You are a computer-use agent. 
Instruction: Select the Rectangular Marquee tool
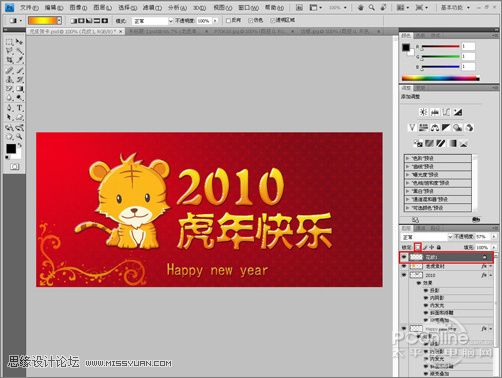click(x=9, y=42)
